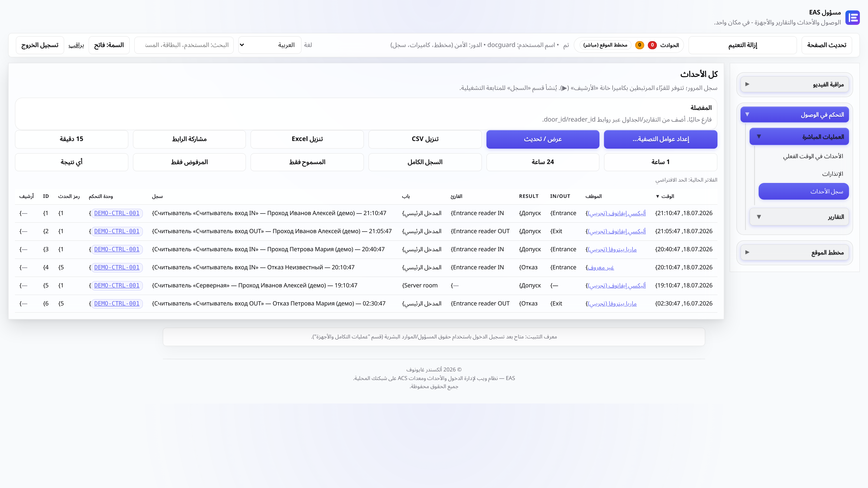Open غير معروف employee link
This screenshot has height=488, width=868.
tap(601, 267)
